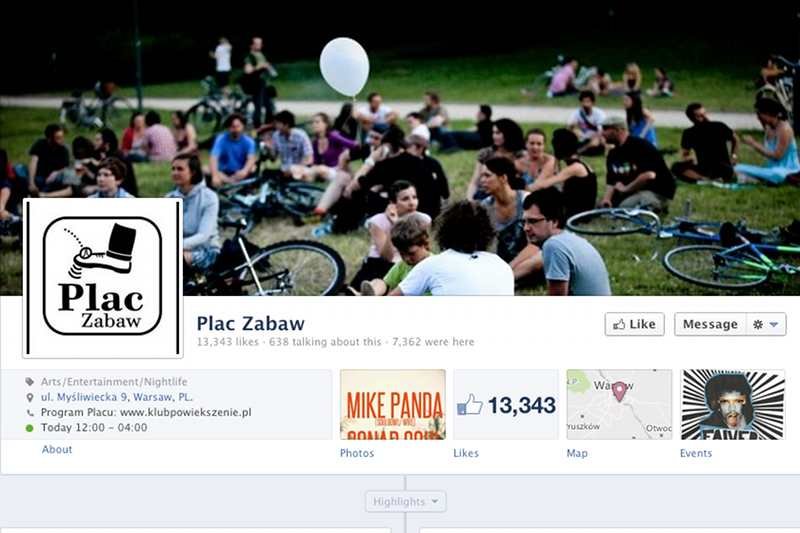Image resolution: width=800 pixels, height=533 pixels.
Task: Click the Events tab label
Action: click(695, 453)
